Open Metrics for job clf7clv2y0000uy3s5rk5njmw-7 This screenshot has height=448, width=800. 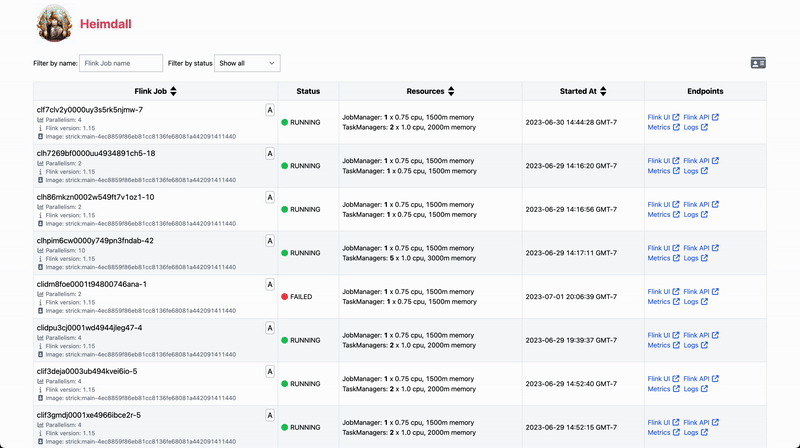[x=663, y=128]
